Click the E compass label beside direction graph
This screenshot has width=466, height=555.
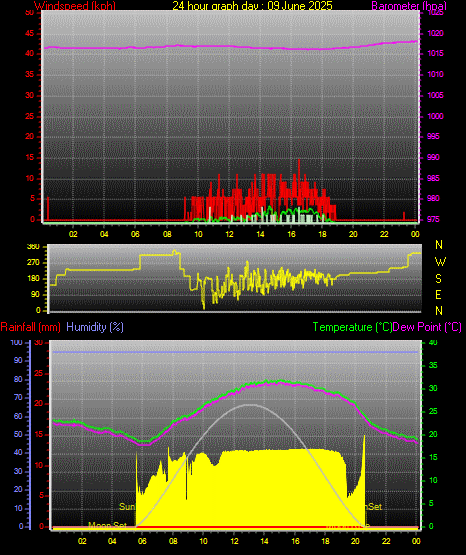coord(438,294)
